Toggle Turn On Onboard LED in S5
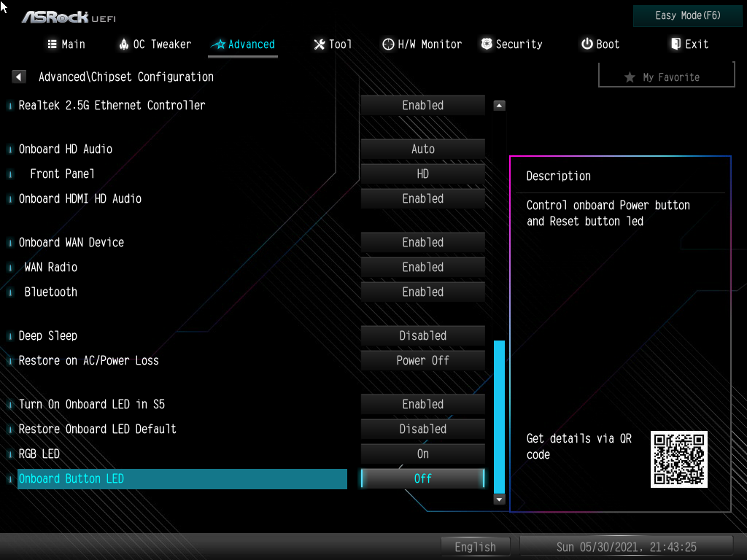Viewport: 747px width, 560px height. click(422, 404)
